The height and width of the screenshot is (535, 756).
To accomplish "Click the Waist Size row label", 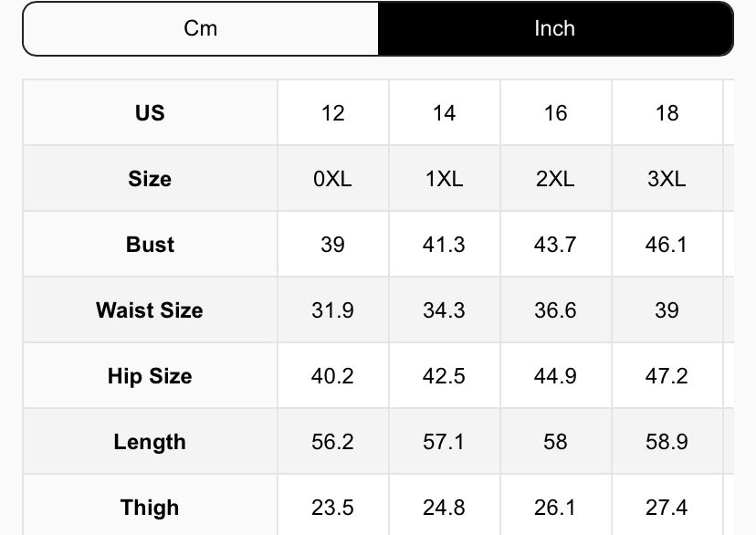I will coord(150,309).
